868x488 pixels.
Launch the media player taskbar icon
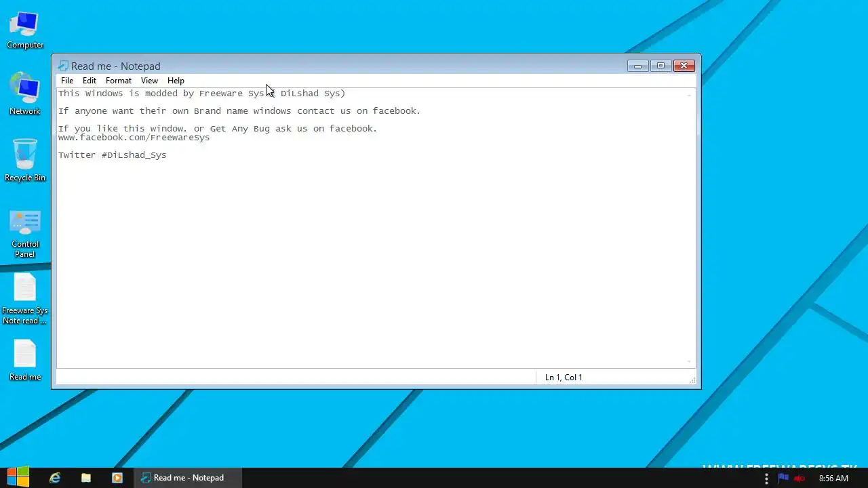pyautogui.click(x=117, y=478)
